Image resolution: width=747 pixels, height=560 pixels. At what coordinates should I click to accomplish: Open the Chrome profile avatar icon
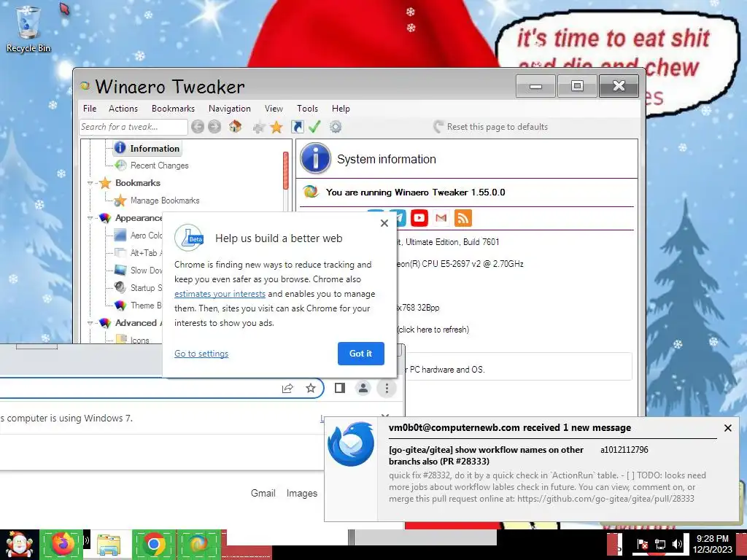pos(363,388)
